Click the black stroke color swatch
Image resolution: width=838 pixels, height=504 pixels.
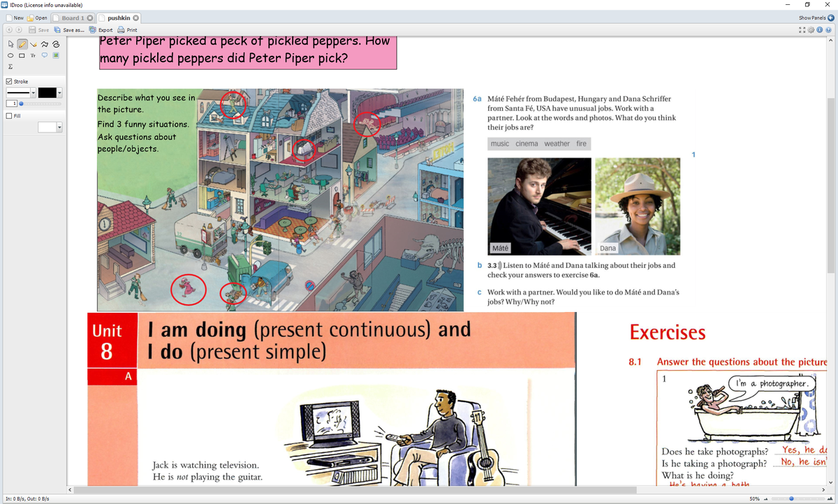pyautogui.click(x=47, y=92)
